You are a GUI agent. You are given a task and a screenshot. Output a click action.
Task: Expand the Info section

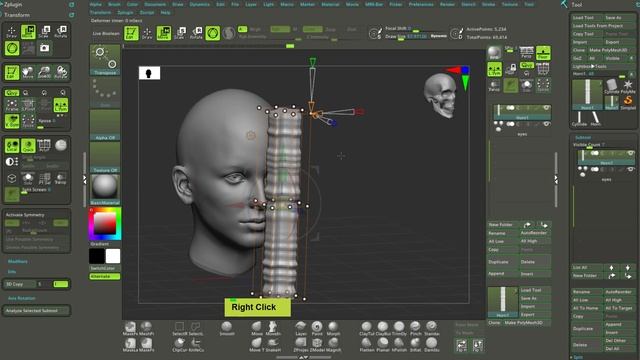click(x=12, y=271)
